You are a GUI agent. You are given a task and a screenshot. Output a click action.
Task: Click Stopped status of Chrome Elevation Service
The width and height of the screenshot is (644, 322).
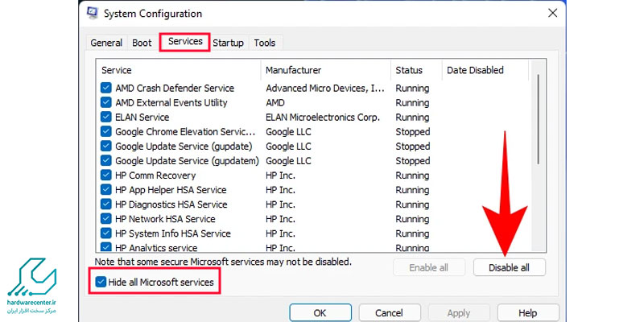tap(413, 132)
